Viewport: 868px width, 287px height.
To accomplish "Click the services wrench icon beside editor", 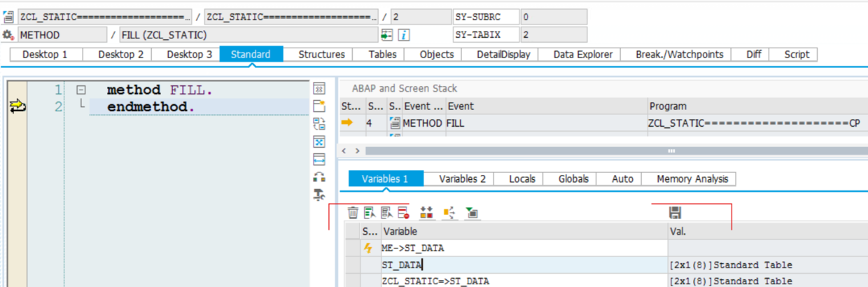I will click(319, 195).
